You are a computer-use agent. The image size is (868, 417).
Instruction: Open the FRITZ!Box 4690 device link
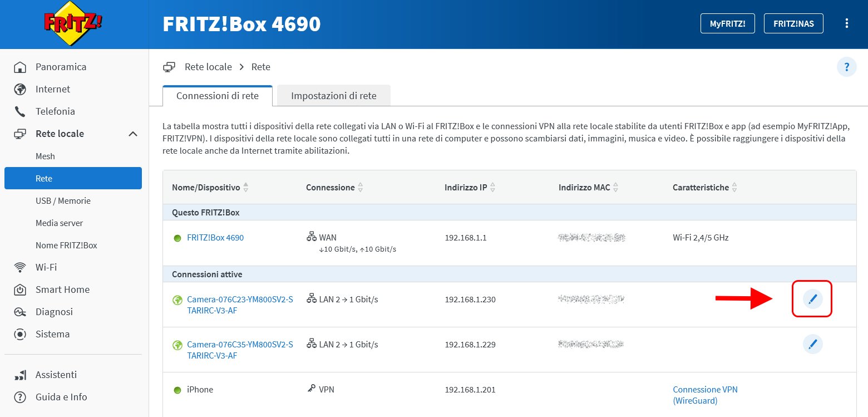[215, 238]
